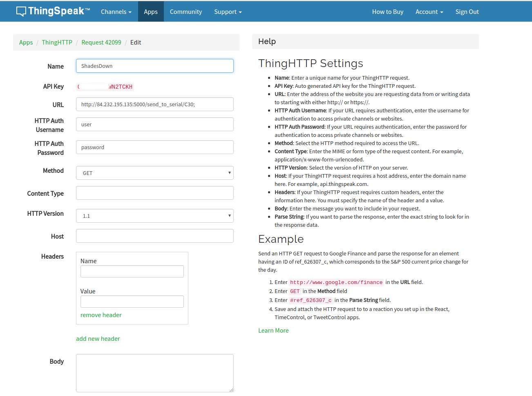Click the API Key field label
The image size is (532, 396).
53,87
